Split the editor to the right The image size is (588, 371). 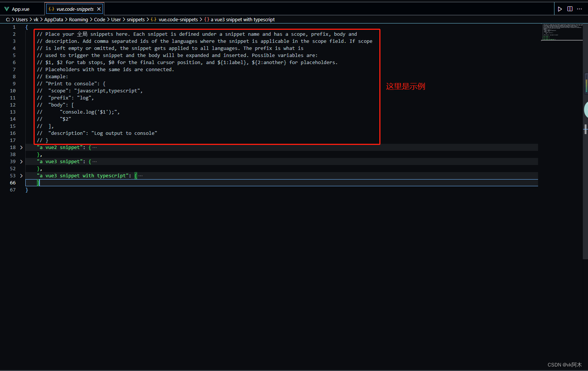coord(570,9)
